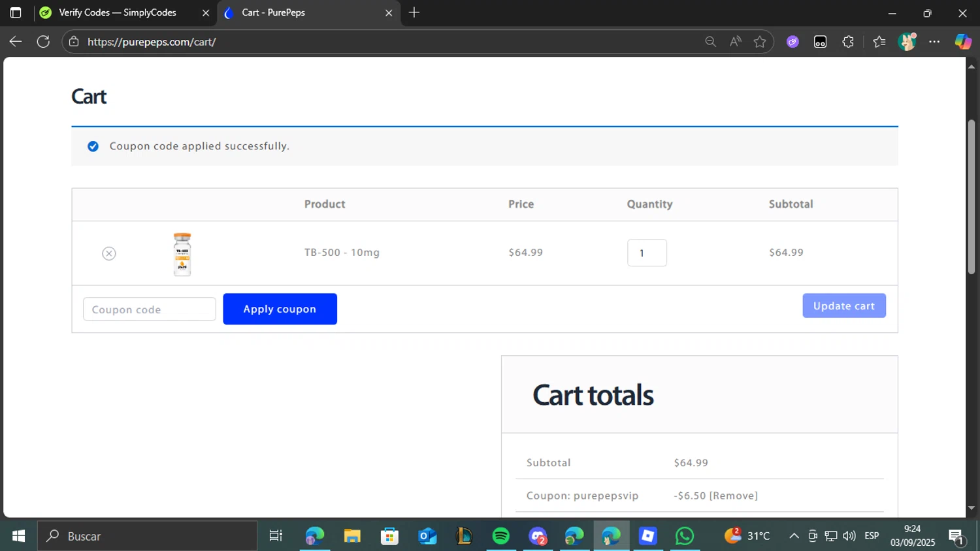View site information lock icon

(74, 42)
